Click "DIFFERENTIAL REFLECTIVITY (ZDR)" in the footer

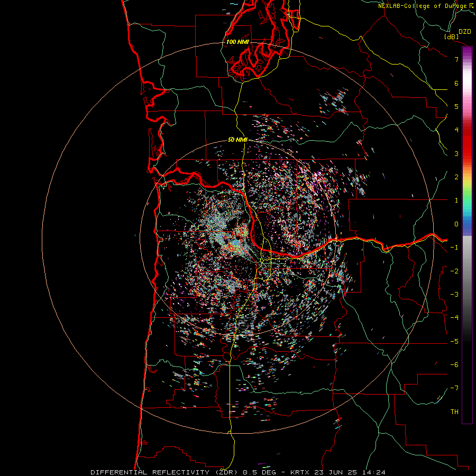point(165,472)
